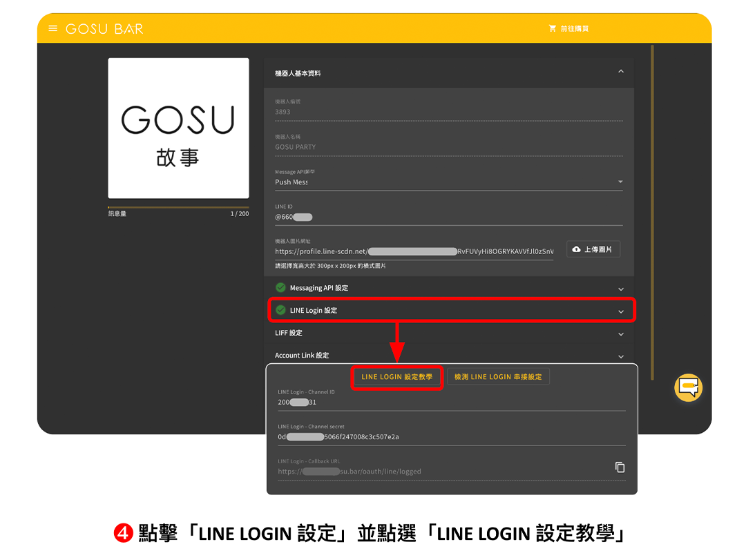Click the 機器人編號 field showing 3893
The image size is (746, 560).
pyautogui.click(x=449, y=112)
